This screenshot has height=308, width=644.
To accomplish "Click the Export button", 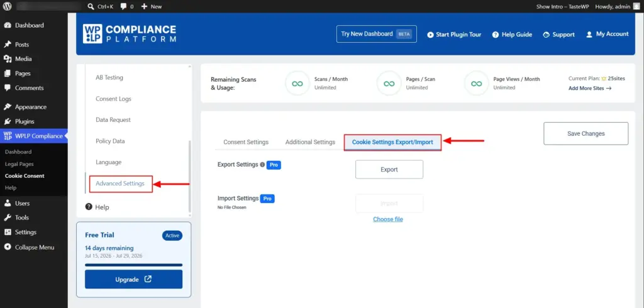I will click(389, 169).
